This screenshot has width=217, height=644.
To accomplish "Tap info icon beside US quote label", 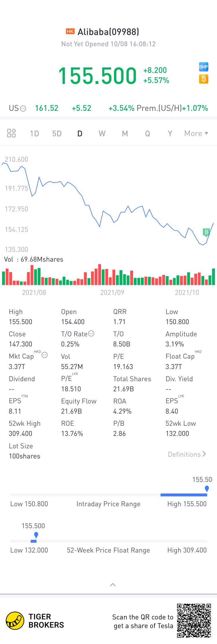I will 23,109.
